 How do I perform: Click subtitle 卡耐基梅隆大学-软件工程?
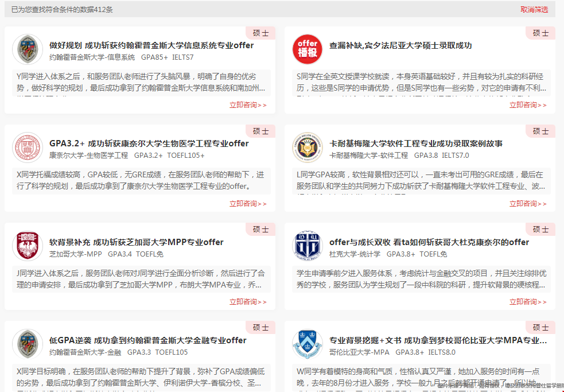[x=368, y=156]
